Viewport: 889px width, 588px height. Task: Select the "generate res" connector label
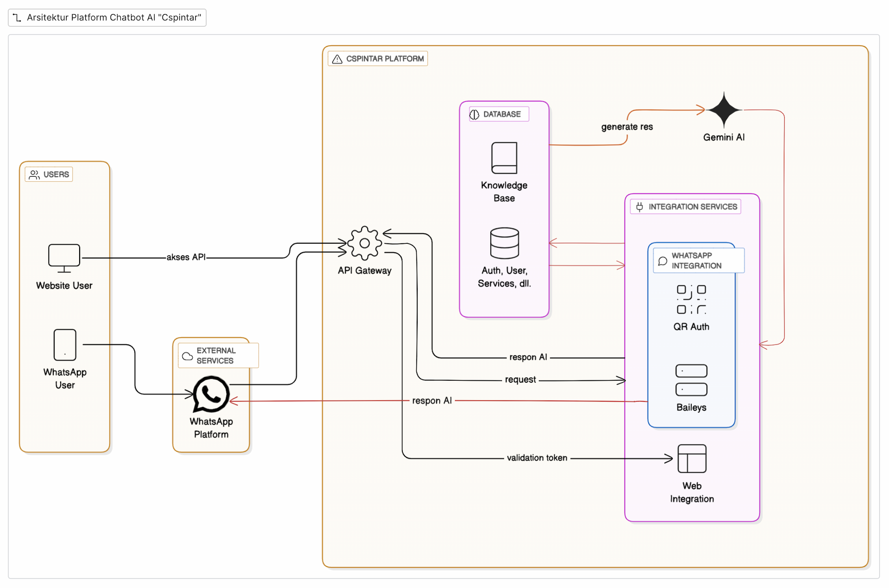pyautogui.click(x=627, y=127)
